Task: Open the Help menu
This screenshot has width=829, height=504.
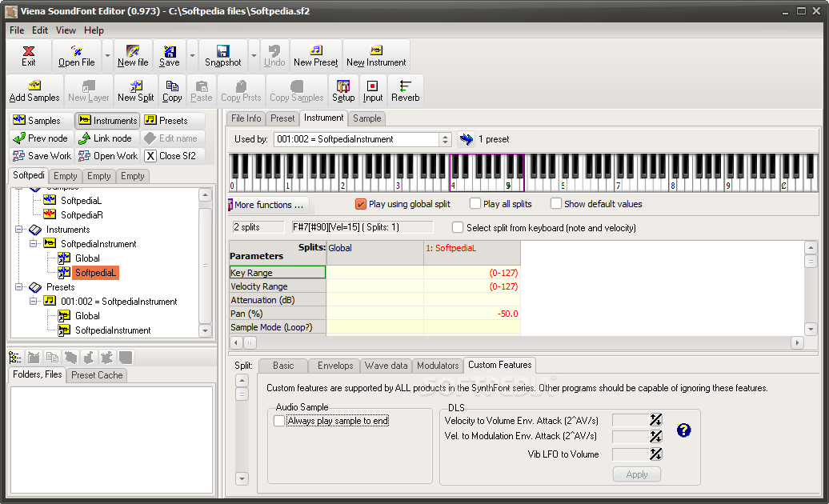Action: (94, 30)
